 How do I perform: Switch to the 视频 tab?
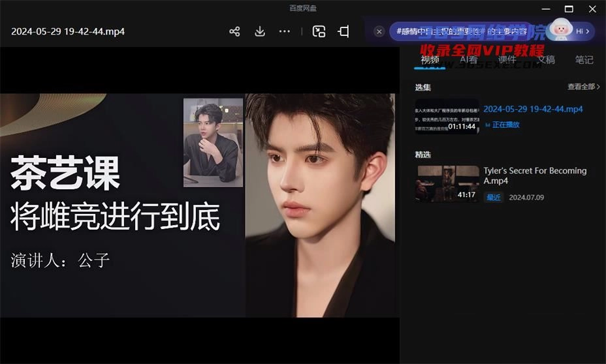click(430, 60)
